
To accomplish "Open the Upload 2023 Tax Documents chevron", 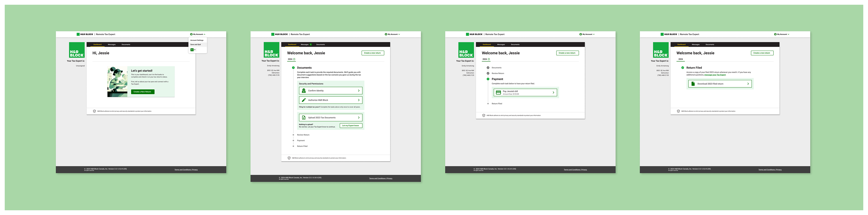I will pyautogui.click(x=359, y=117).
